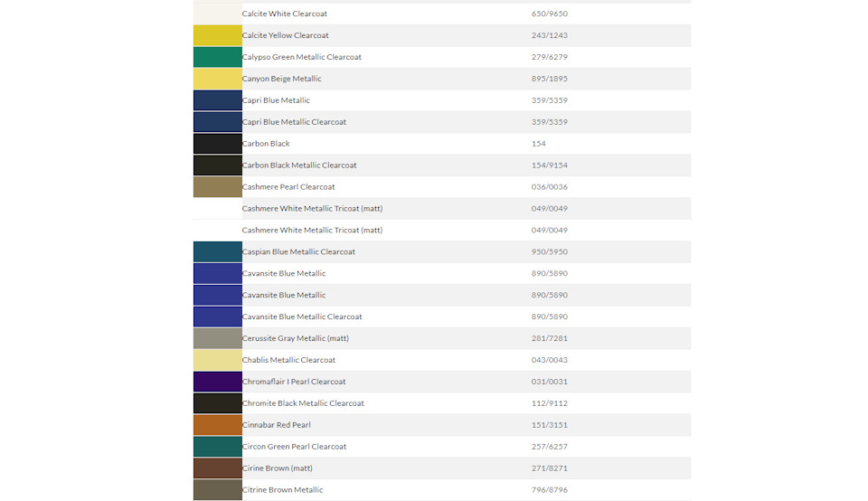Screen dimensions: 868x501
Task: Click the Chromite Black Metallic Clearcoat swatch
Action: coord(218,403)
